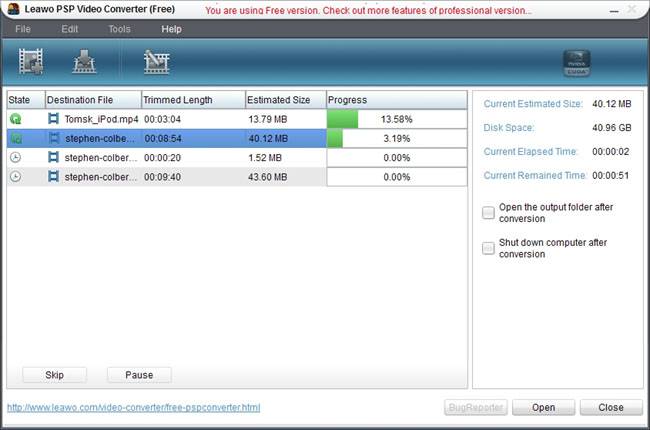Click the 40.12 MB size in the file list
650x430 pixels.
tap(268, 138)
